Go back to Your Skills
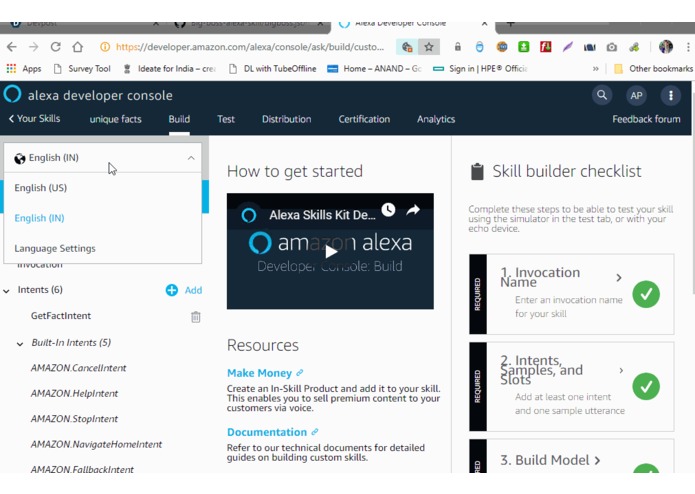Screen dimensions: 695x494 click(x=35, y=118)
